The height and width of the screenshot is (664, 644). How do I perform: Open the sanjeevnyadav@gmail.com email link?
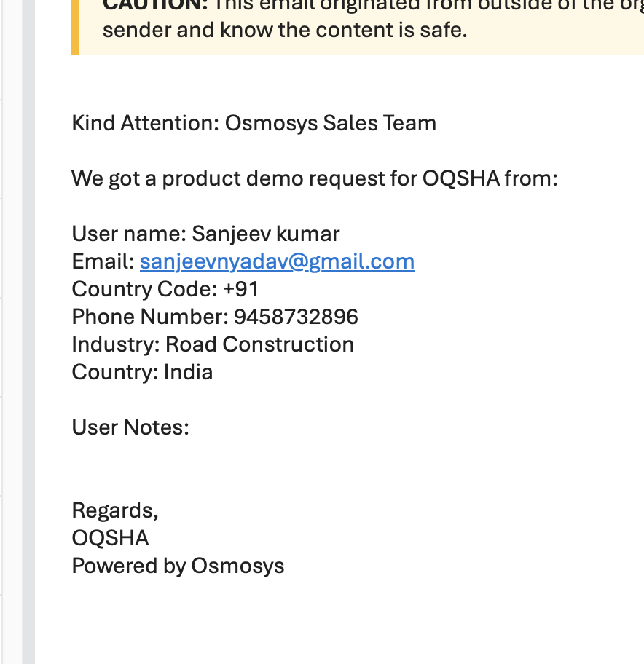coord(277,261)
